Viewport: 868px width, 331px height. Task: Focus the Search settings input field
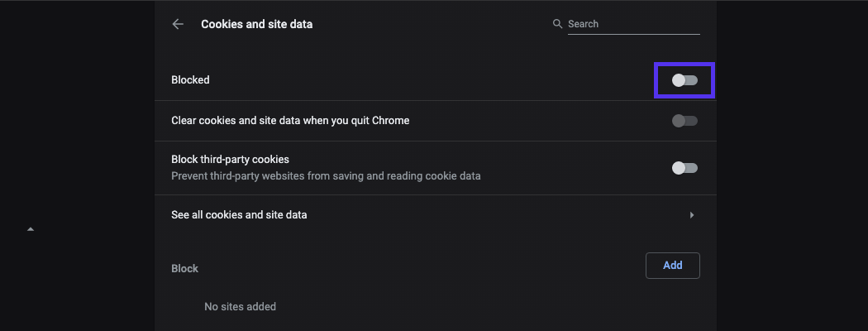[632, 24]
